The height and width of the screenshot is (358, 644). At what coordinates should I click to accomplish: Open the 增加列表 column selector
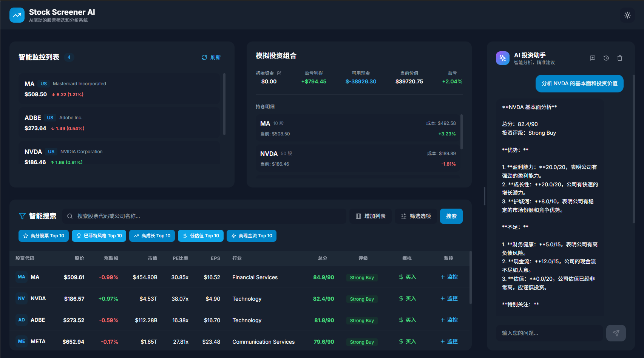[370, 216]
